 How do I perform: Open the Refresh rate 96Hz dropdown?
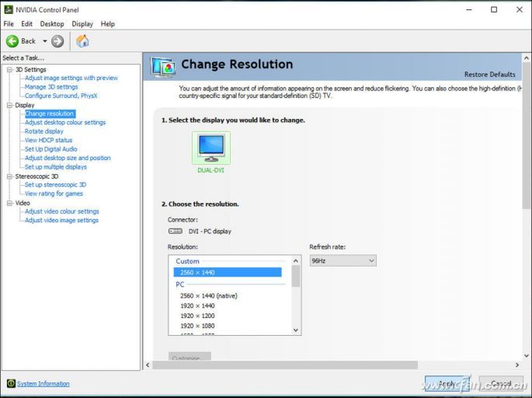343,261
